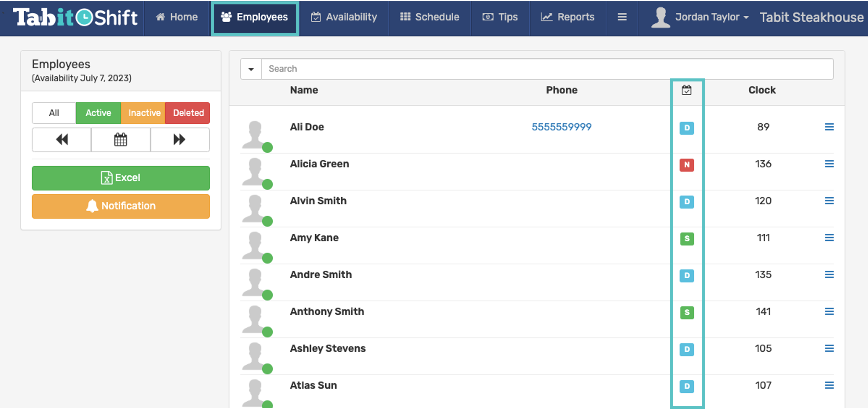The image size is (868, 410).
Task: Select the All employees filter
Action: pyautogui.click(x=54, y=113)
